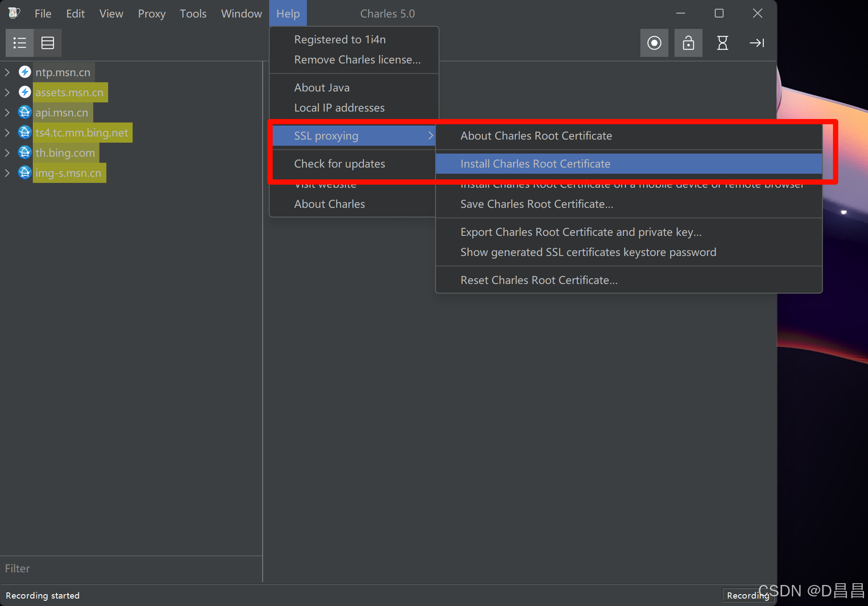
Task: Switch to the Sequence list view icon
Action: pyautogui.click(x=48, y=43)
